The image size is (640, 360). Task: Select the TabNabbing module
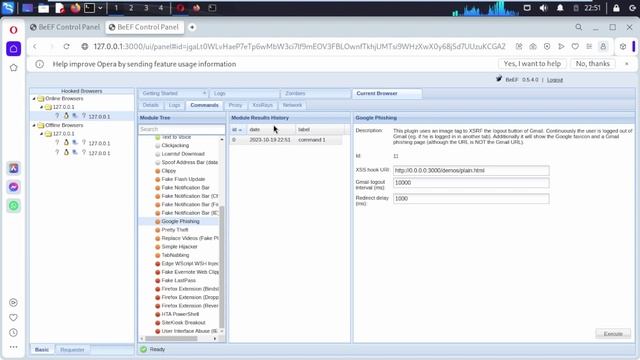pos(175,255)
